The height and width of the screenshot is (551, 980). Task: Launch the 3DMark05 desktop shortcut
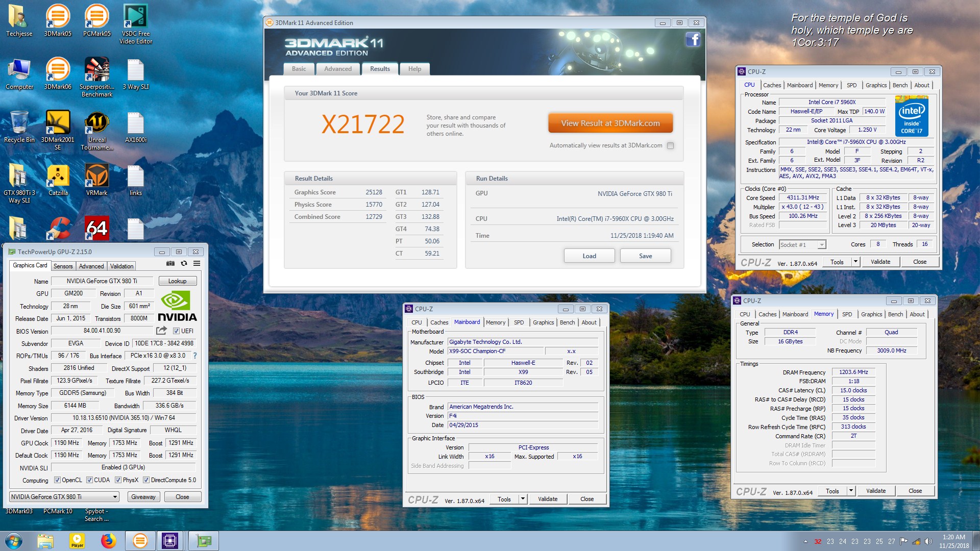coord(58,20)
